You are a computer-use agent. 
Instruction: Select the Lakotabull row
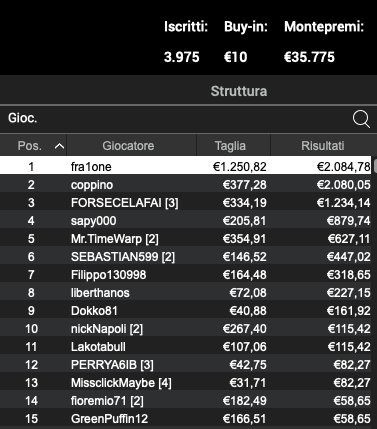(186, 347)
